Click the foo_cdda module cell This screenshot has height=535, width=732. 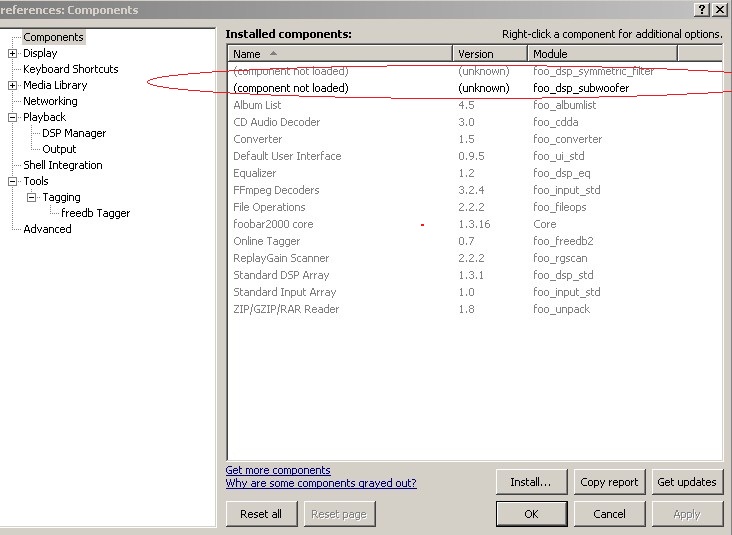(x=556, y=122)
